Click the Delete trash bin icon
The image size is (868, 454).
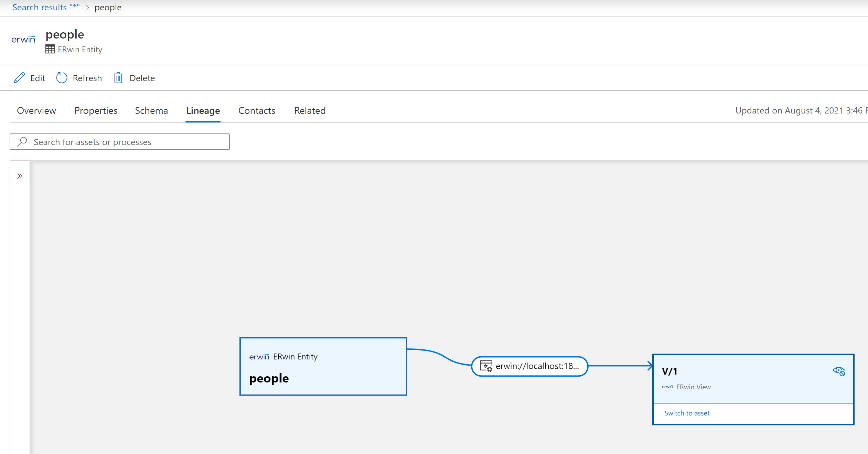pyautogui.click(x=118, y=77)
